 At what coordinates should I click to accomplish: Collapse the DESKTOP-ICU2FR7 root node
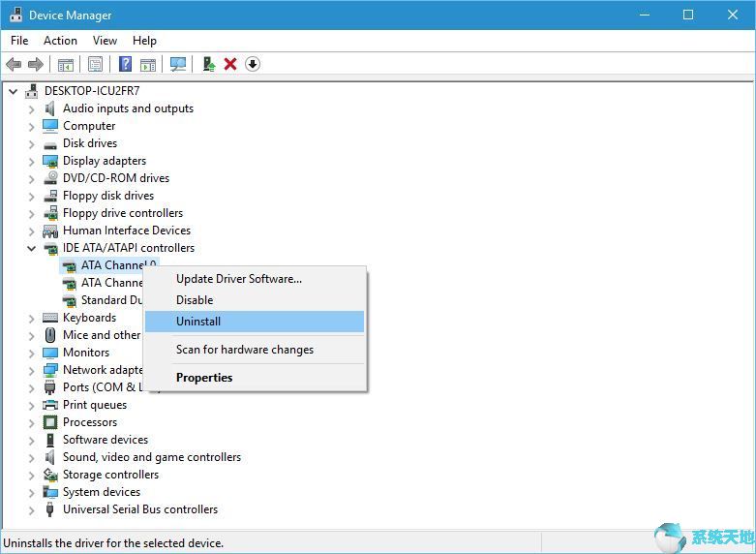pos(14,91)
